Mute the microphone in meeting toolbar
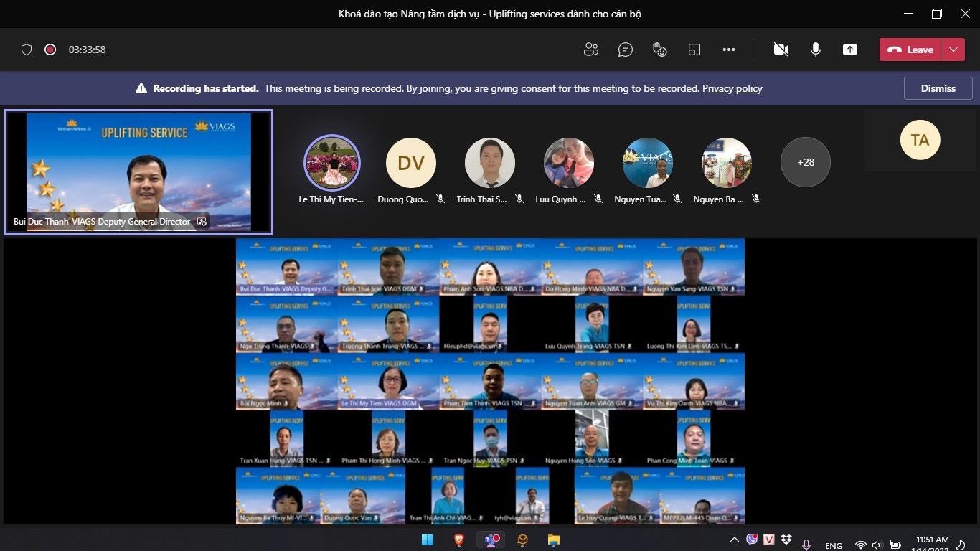Viewport: 980px width, 551px height. point(816,50)
